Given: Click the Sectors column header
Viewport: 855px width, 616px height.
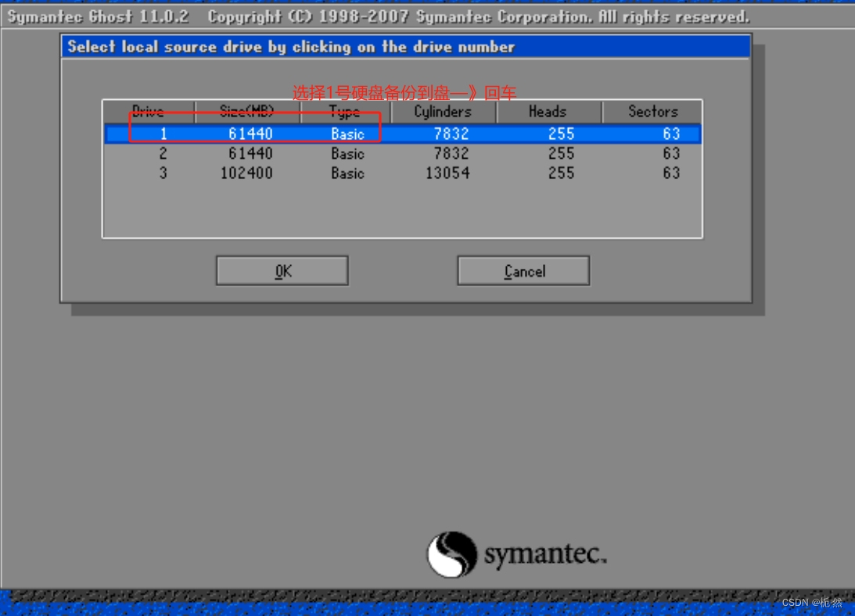Looking at the screenshot, I should 652,112.
